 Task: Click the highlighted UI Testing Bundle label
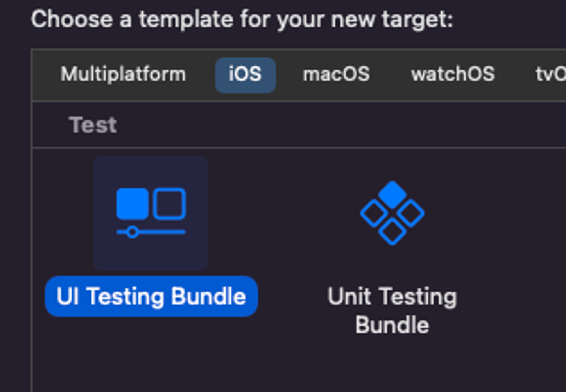pos(151,296)
